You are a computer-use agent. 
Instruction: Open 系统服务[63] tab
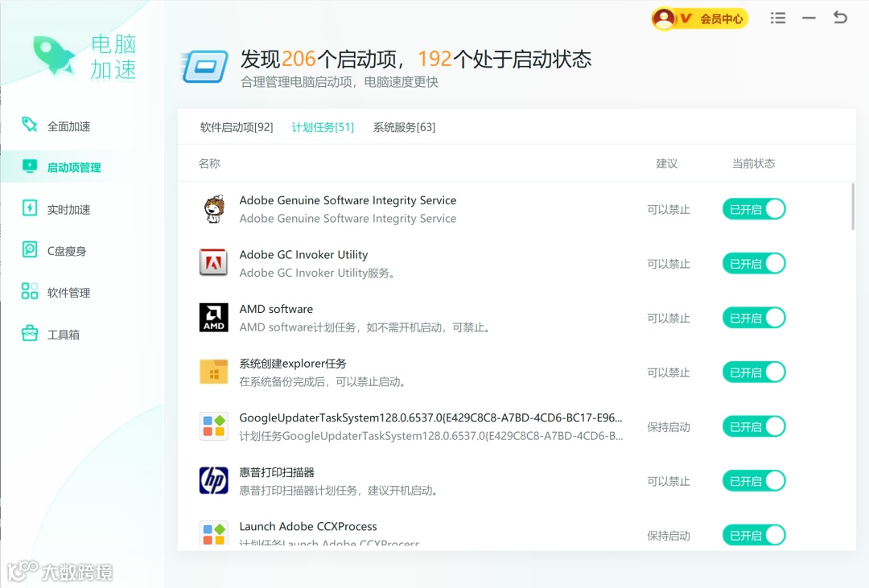(404, 127)
